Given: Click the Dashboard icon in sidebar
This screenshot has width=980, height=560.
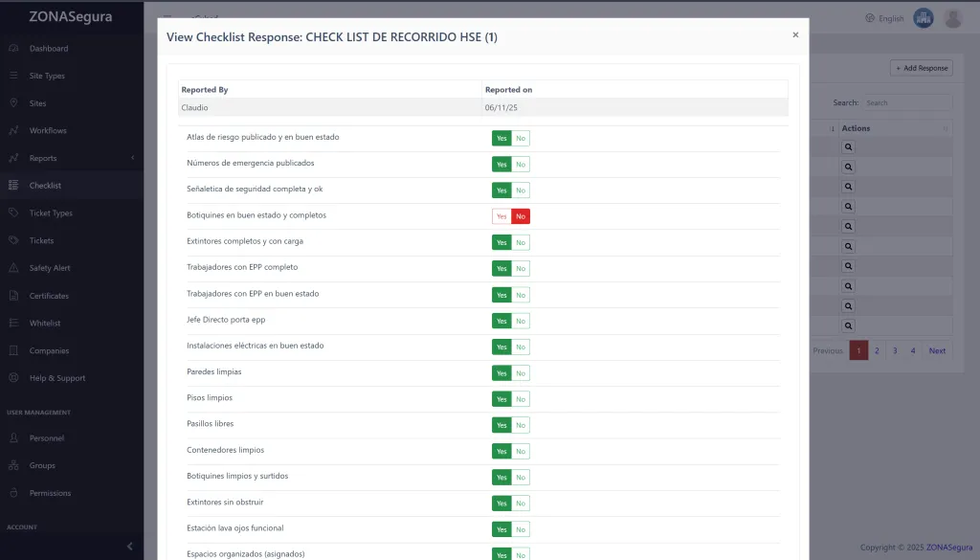Looking at the screenshot, I should point(13,48).
